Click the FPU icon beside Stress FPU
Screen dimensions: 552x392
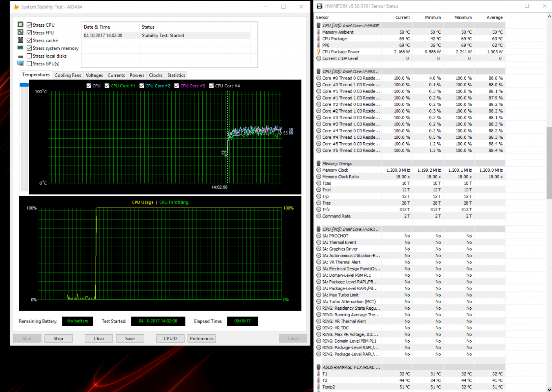[20, 32]
